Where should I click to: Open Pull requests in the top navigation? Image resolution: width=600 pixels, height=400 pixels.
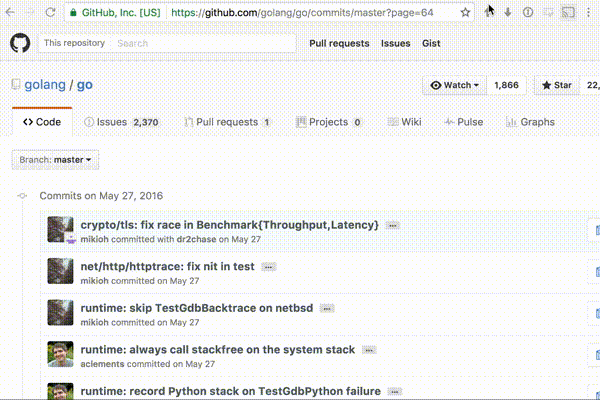point(339,43)
